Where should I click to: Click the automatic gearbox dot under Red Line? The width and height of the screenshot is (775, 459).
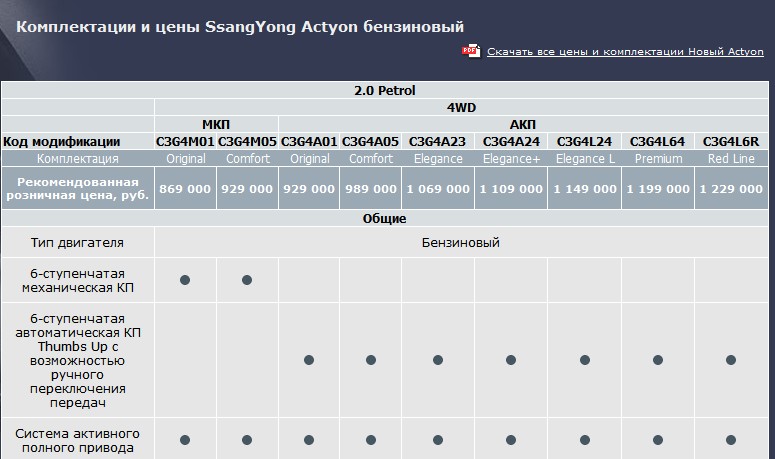click(x=731, y=360)
